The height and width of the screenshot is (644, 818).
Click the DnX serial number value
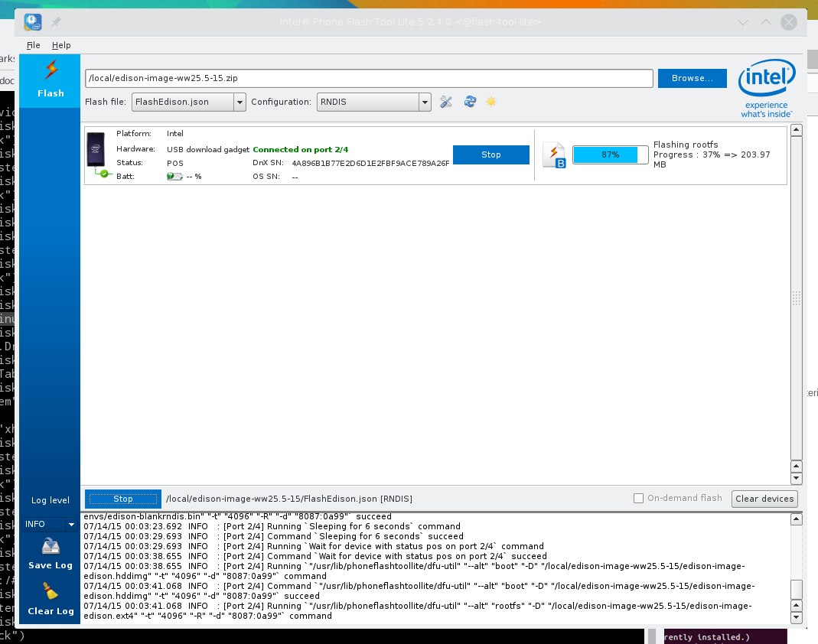point(370,163)
